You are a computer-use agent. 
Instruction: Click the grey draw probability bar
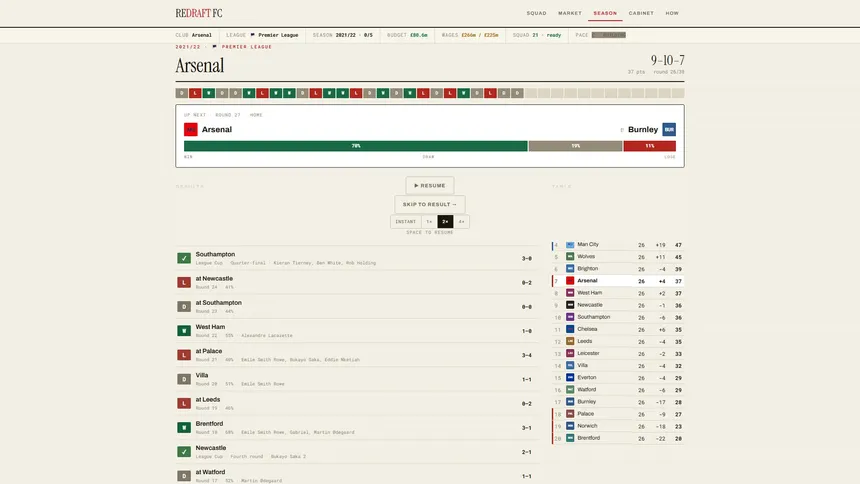click(575, 146)
